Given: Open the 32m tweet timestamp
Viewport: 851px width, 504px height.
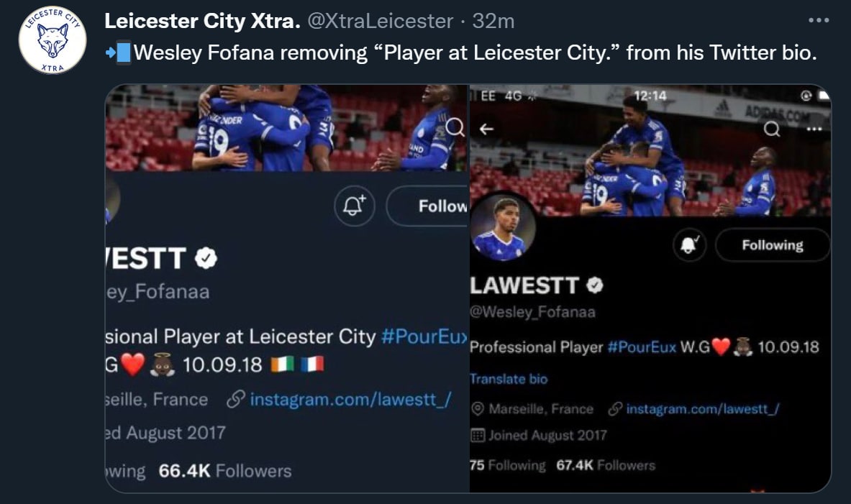Looking at the screenshot, I should (x=493, y=22).
